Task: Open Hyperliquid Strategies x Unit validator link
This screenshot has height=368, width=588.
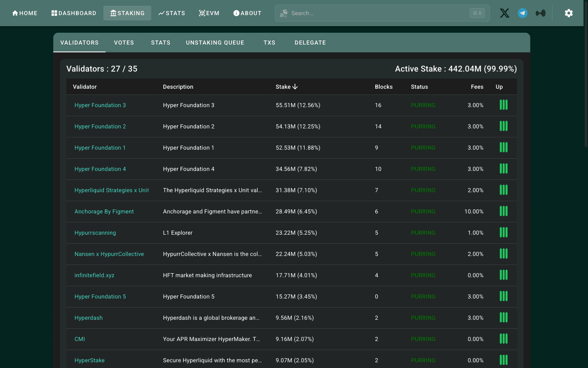Action: pyautogui.click(x=111, y=190)
